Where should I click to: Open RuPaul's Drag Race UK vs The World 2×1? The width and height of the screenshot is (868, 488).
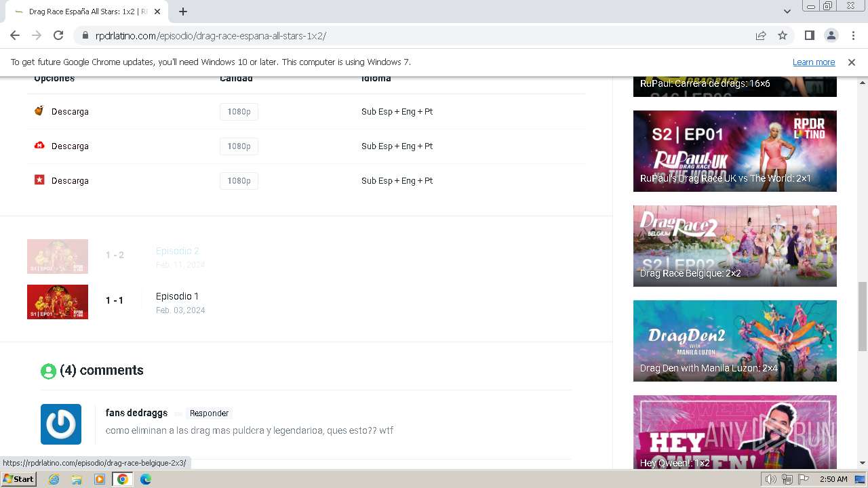(x=735, y=151)
